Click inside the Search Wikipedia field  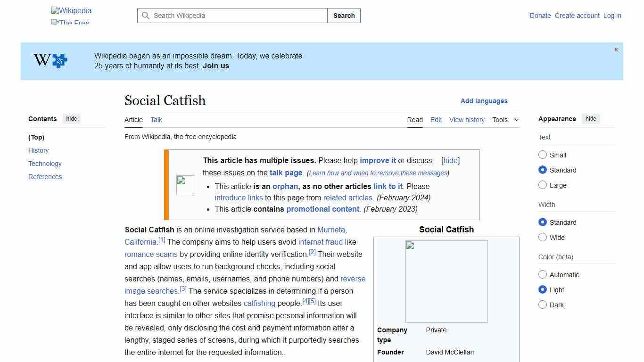tap(231, 16)
